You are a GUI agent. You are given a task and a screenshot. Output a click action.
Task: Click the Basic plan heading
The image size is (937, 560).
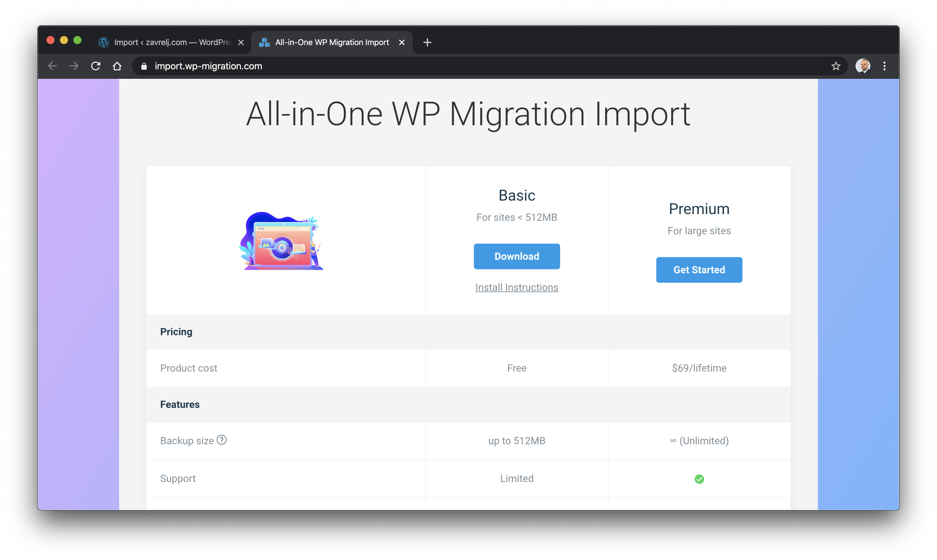517,196
